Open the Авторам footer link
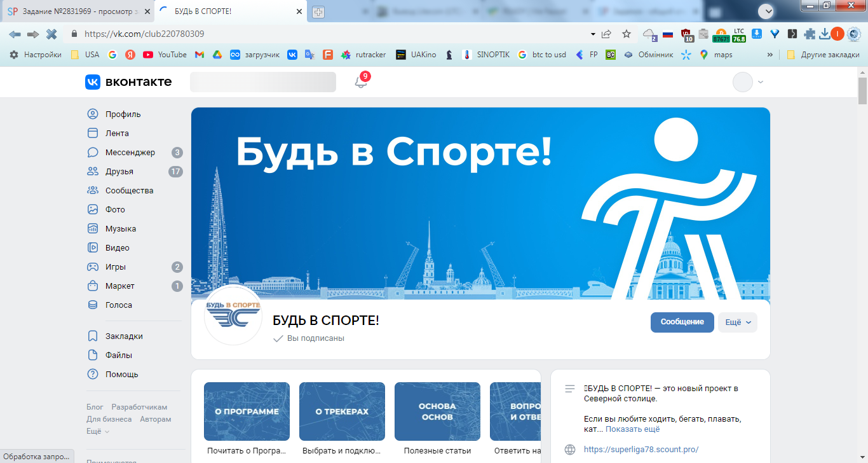868x463 pixels. pos(156,419)
